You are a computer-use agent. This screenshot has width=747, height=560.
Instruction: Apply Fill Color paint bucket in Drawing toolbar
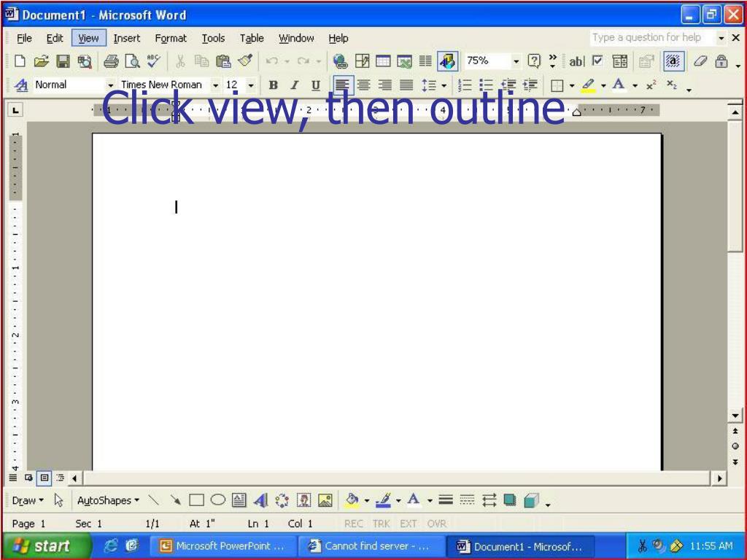tap(352, 500)
